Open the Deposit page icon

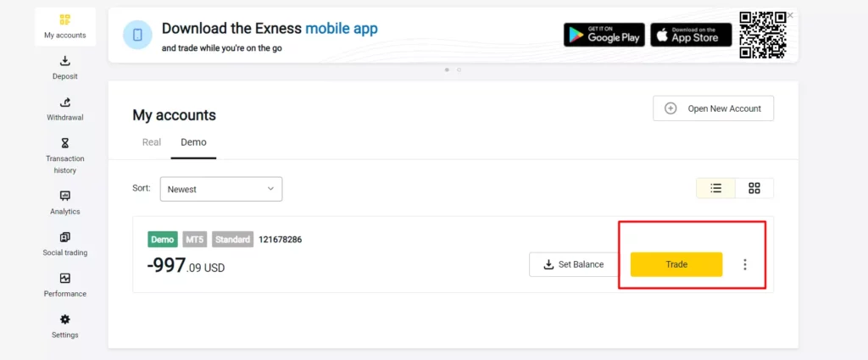tap(65, 61)
